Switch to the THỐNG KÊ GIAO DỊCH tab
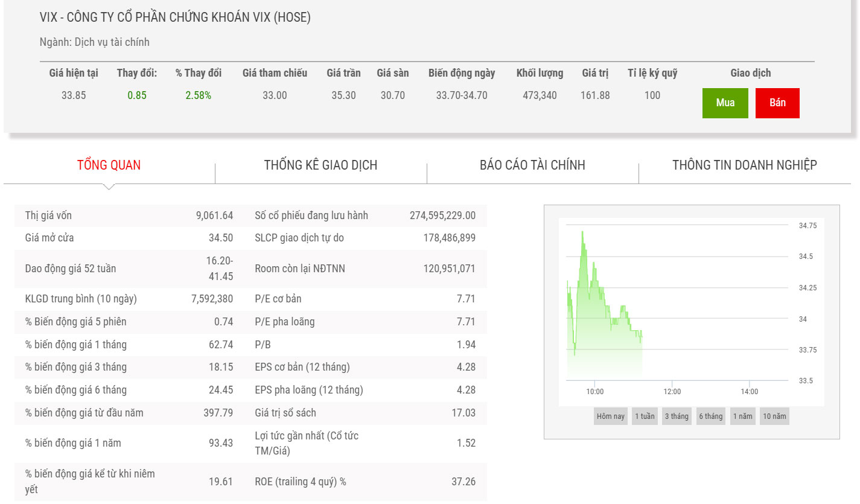The image size is (860, 504). tap(320, 165)
